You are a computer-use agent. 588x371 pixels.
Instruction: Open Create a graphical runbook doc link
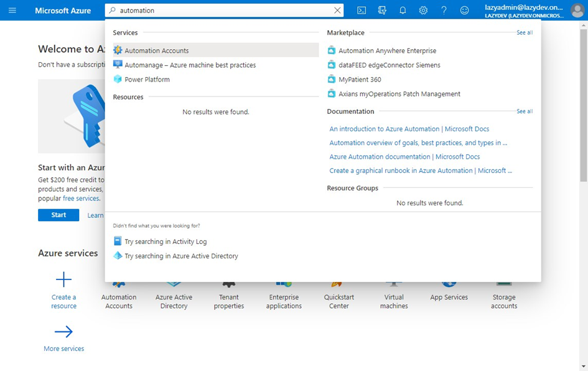pos(421,171)
